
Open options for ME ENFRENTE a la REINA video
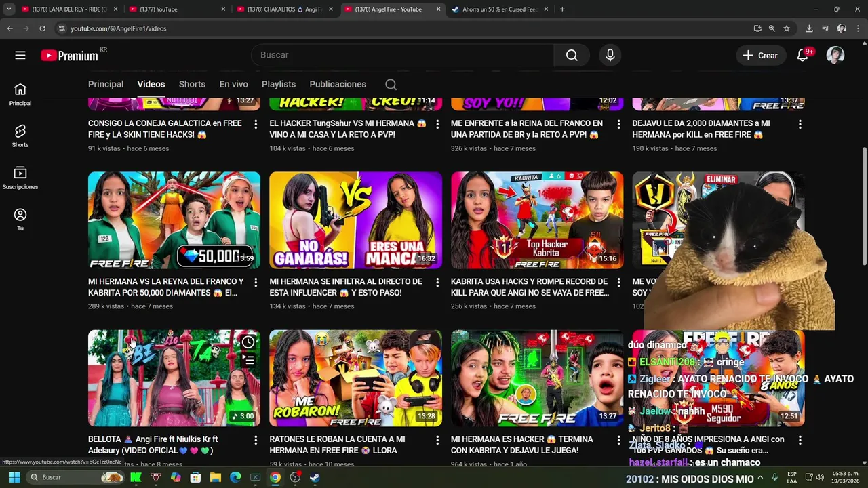pyautogui.click(x=618, y=125)
